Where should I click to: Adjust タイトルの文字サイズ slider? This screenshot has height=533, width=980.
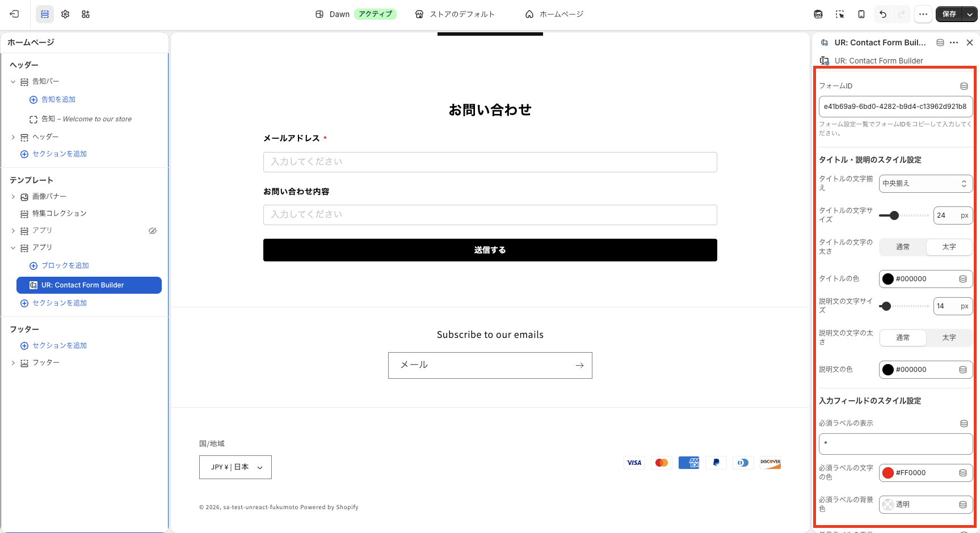894,215
